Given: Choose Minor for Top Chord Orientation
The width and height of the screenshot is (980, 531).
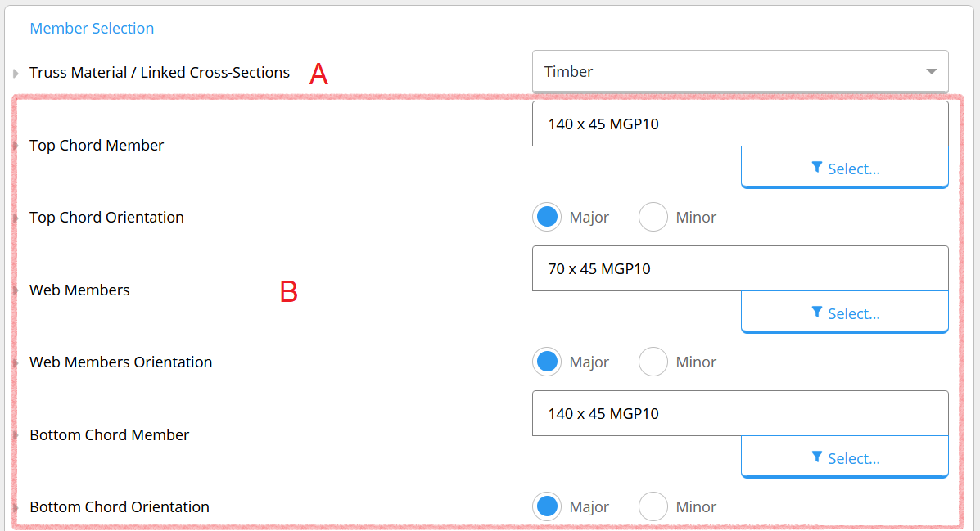Looking at the screenshot, I should 653,217.
